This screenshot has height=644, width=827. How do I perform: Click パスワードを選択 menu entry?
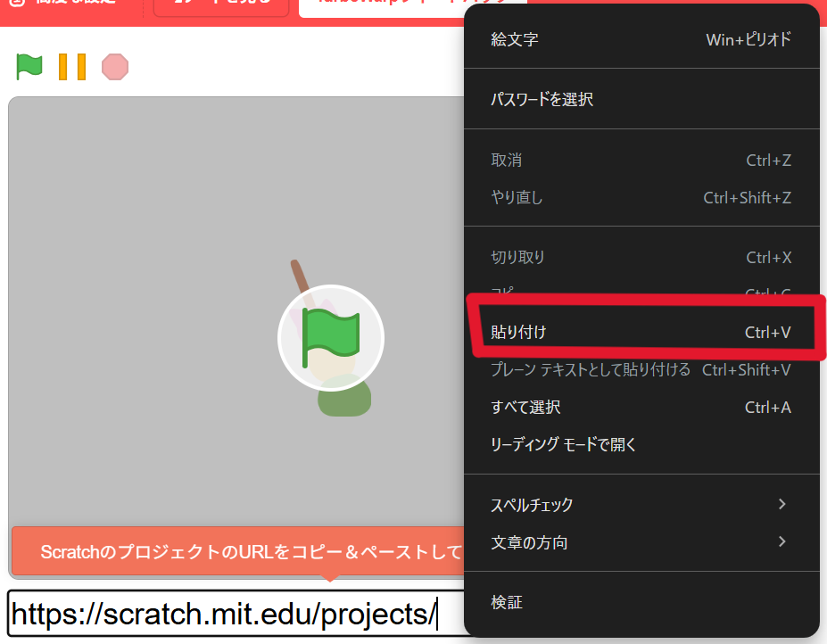641,100
